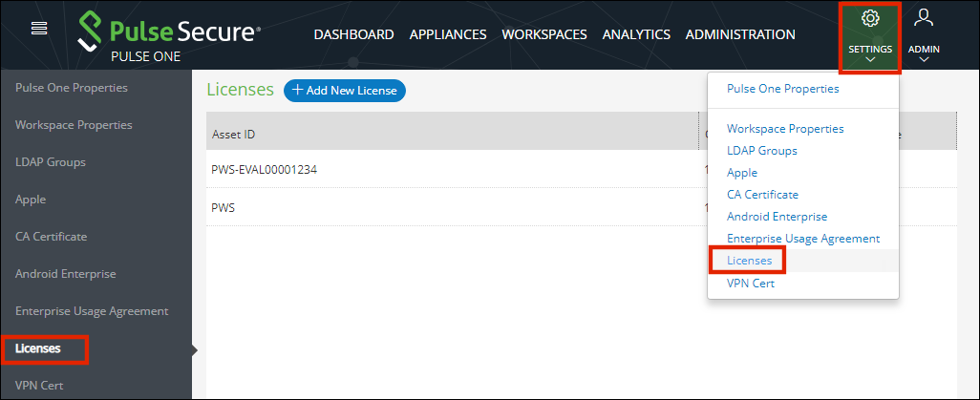Select LDAP Groups in sidebar
The width and height of the screenshot is (980, 400).
point(51,162)
